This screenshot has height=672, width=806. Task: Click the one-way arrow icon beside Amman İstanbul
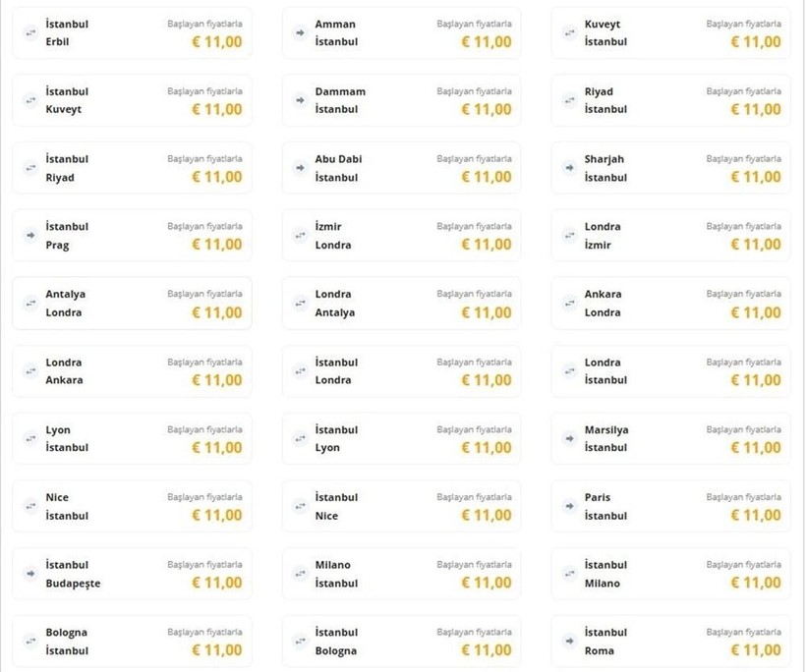point(300,32)
